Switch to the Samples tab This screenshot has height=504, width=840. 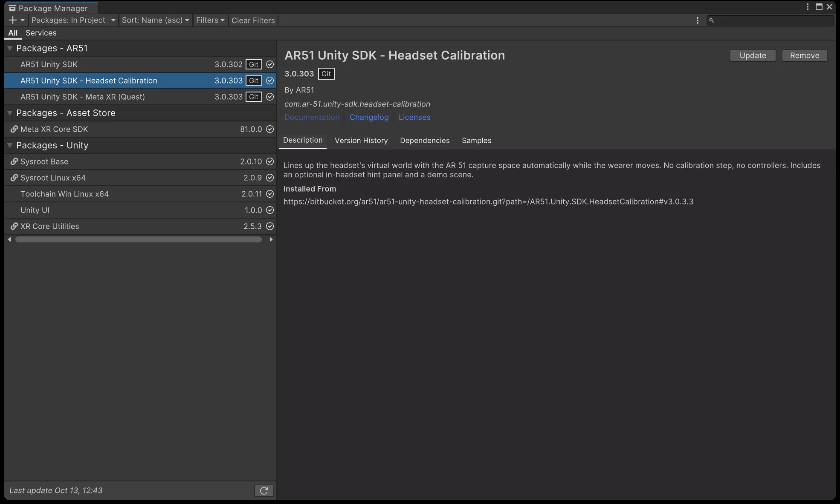coord(476,140)
